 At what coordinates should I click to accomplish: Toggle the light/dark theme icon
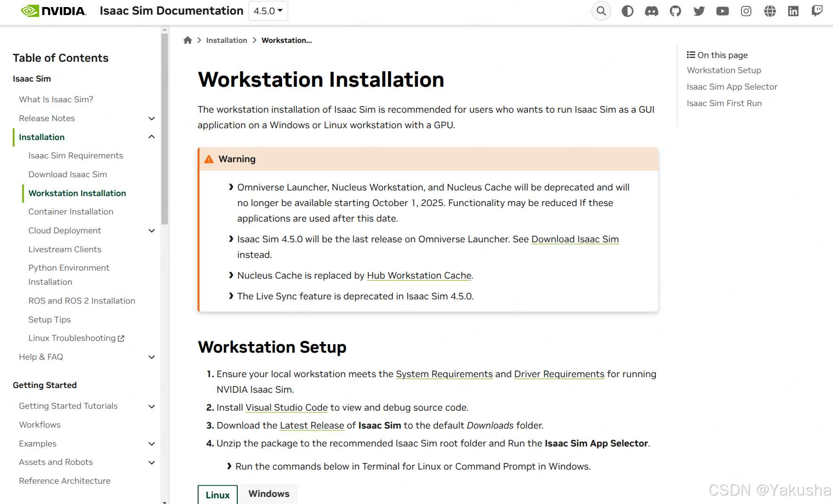[627, 11]
